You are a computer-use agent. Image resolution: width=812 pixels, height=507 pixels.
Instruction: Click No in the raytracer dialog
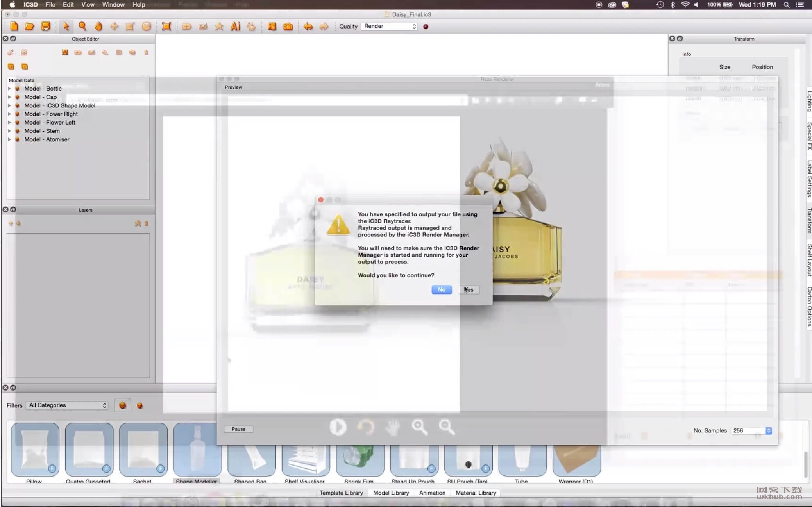[x=442, y=289]
